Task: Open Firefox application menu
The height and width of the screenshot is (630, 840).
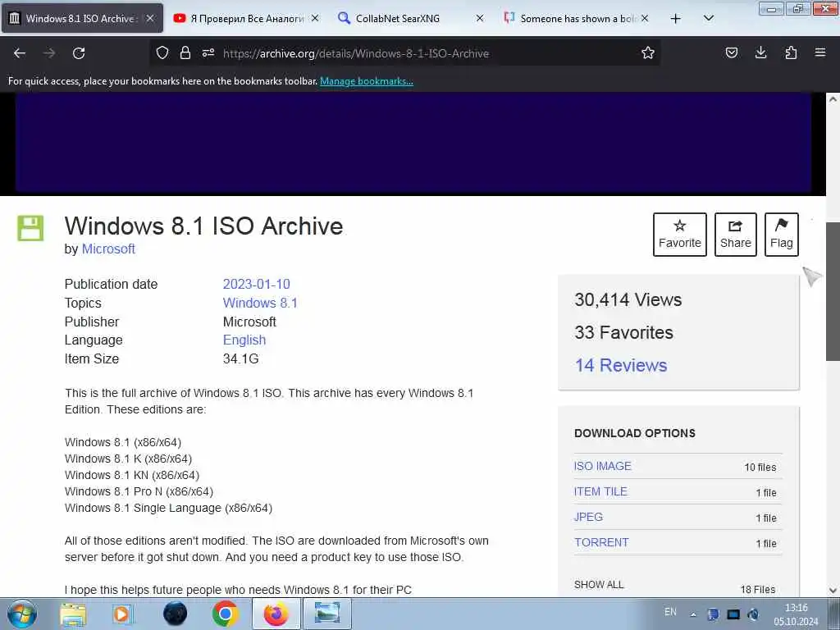Action: [820, 52]
